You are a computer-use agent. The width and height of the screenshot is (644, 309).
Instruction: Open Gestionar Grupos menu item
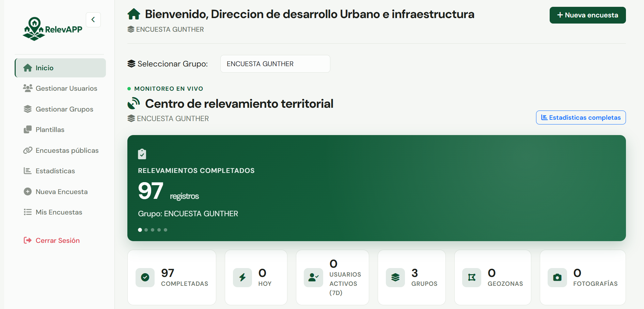[60, 109]
